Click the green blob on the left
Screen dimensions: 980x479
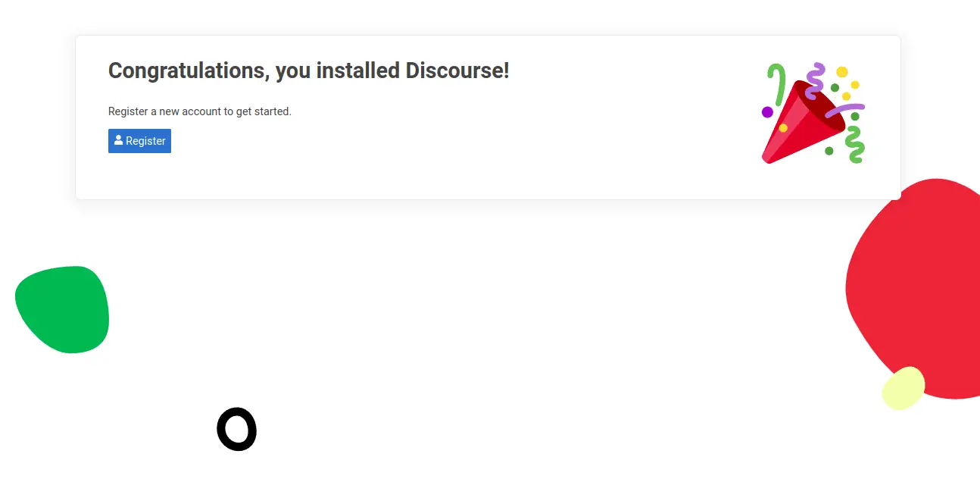tap(62, 309)
